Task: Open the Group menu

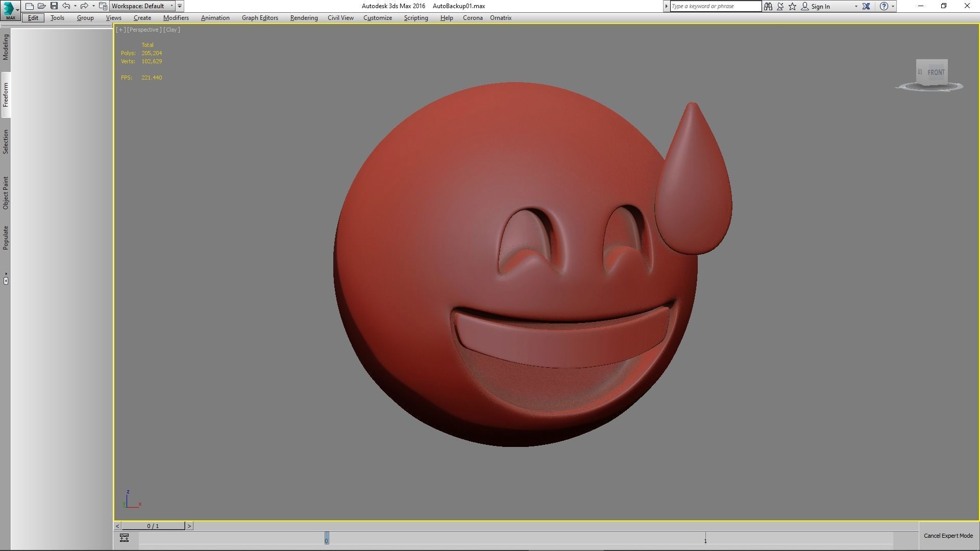Action: (85, 18)
